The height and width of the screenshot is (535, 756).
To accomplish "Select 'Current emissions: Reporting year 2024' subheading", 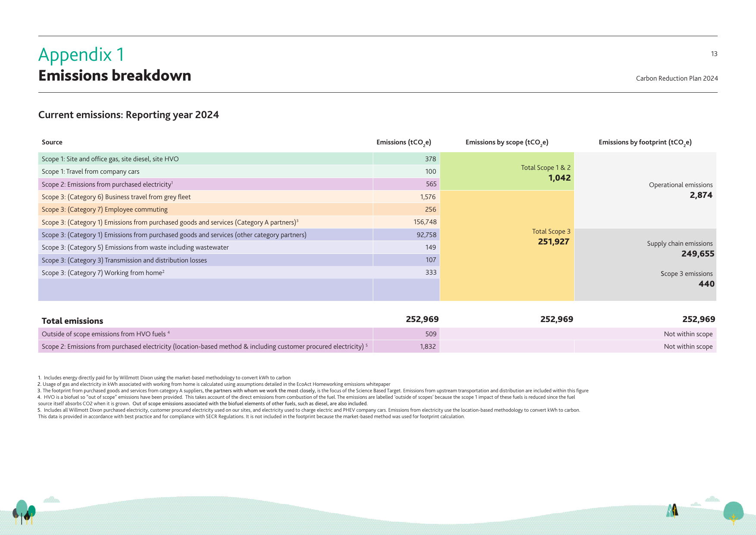I will [128, 115].
